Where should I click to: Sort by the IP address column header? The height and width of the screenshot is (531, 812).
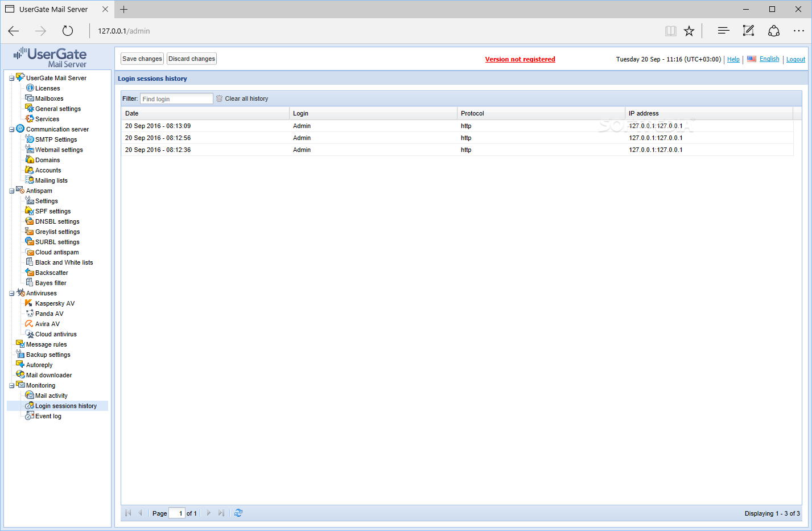(708, 113)
